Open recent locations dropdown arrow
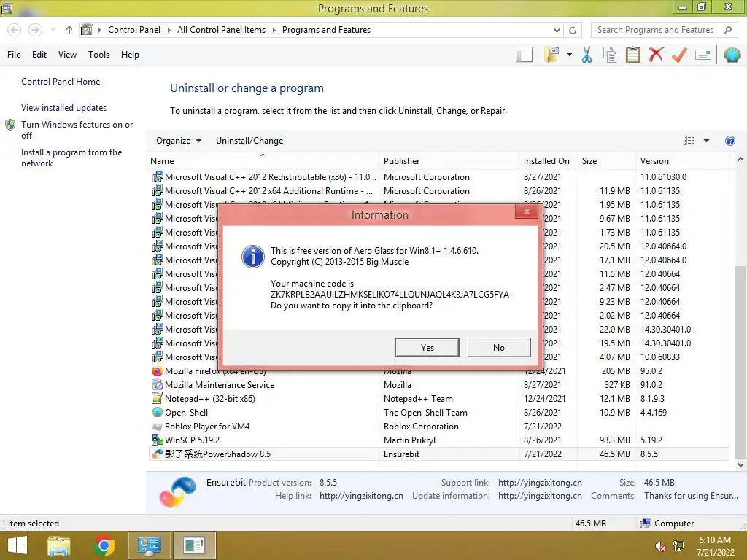Viewport: 747px width, 560px height. tap(53, 30)
